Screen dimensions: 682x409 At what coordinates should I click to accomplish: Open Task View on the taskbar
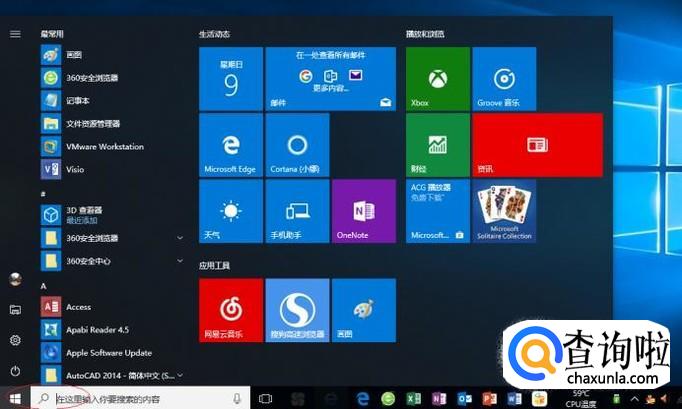pyautogui.click(x=265, y=399)
